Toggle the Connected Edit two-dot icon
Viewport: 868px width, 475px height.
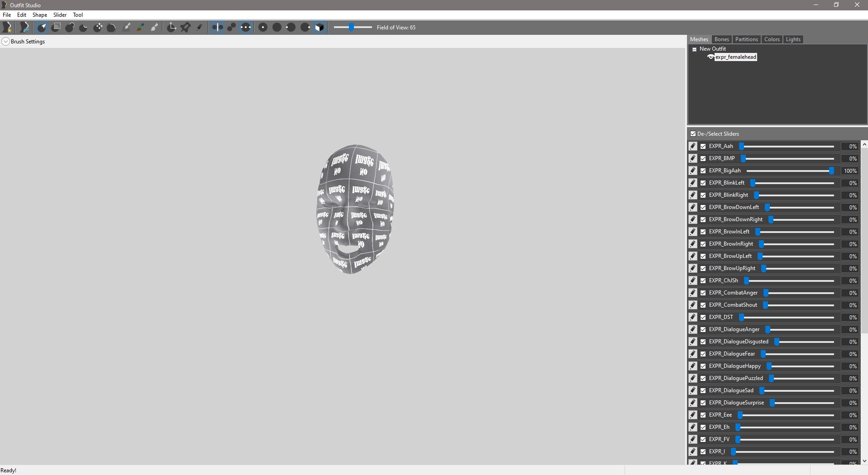(231, 28)
